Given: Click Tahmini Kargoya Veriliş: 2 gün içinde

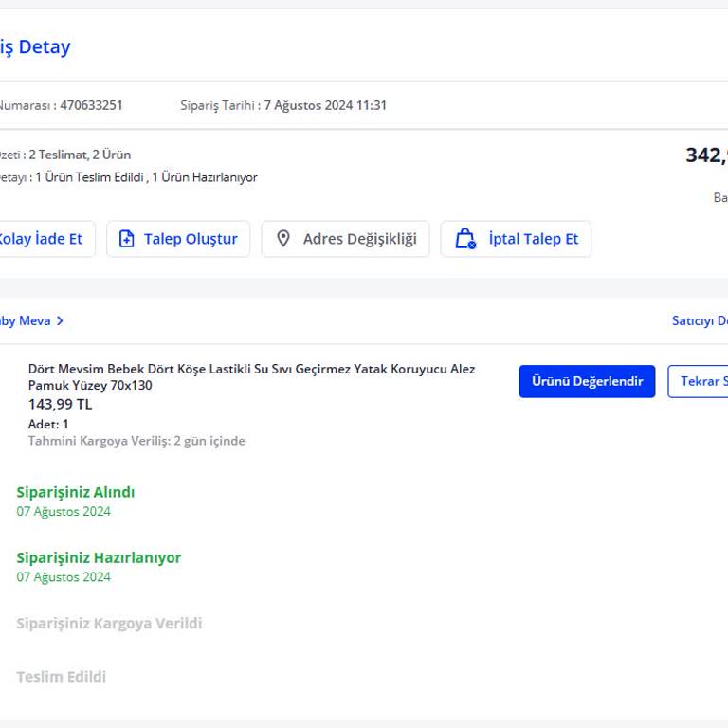Looking at the screenshot, I should (136, 441).
